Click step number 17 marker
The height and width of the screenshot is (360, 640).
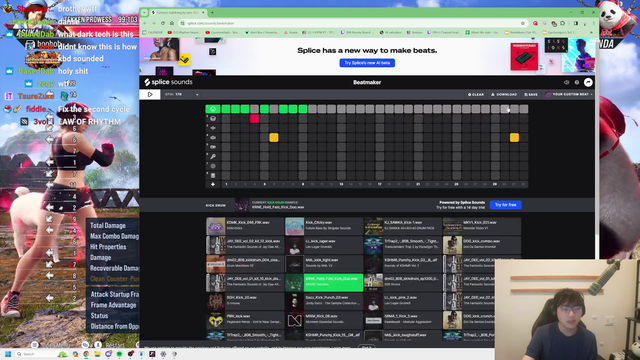[380, 184]
